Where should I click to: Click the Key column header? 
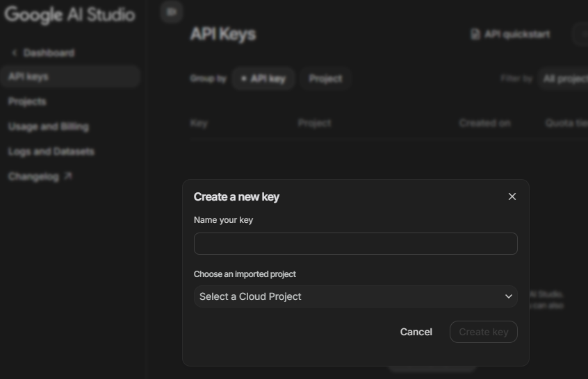click(x=199, y=123)
